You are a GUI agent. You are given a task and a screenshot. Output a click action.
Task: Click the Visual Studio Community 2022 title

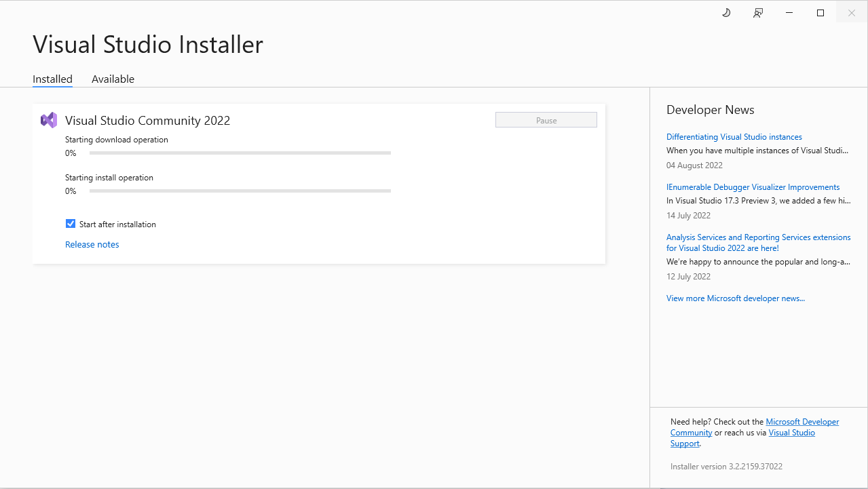coord(148,121)
